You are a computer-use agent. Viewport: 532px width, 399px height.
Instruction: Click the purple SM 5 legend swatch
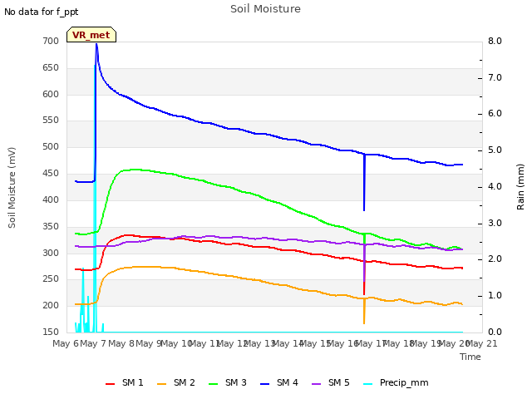[x=317, y=384]
